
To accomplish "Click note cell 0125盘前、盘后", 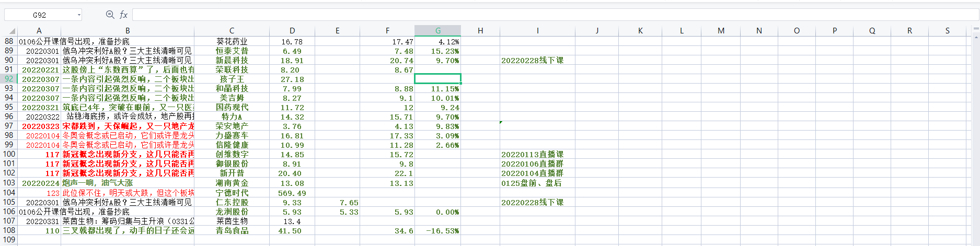I will [537, 183].
